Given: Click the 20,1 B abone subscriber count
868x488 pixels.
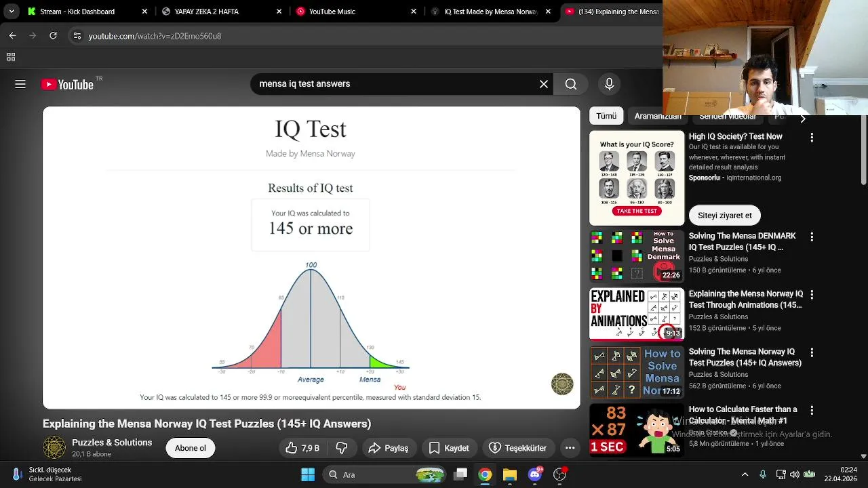Looking at the screenshot, I should coord(92,454).
